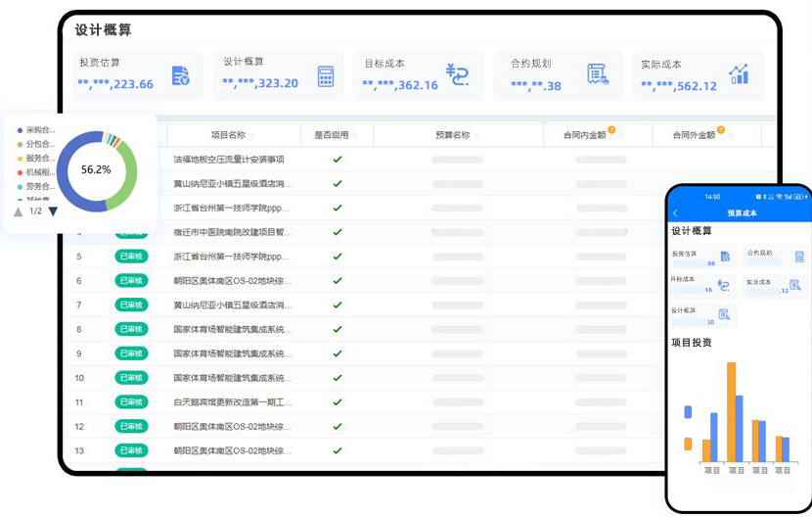The height and width of the screenshot is (517, 812).
Task: Toggle 是否启用 checkmark in row 13
Action: tap(338, 450)
